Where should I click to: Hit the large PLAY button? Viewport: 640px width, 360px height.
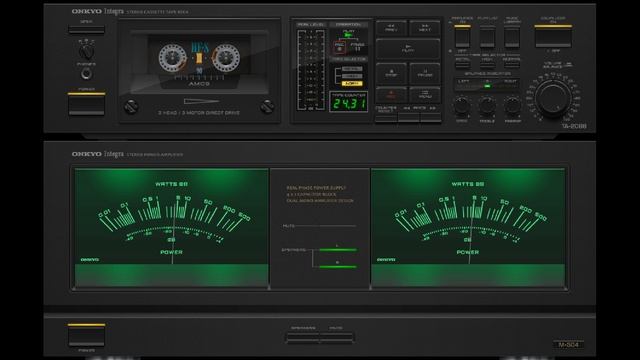(x=408, y=49)
